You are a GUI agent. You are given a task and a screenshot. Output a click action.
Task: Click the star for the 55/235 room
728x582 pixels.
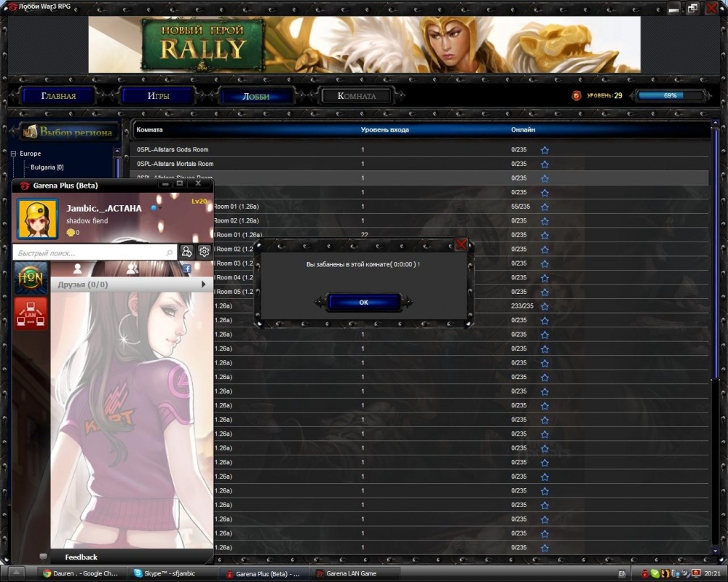point(545,207)
